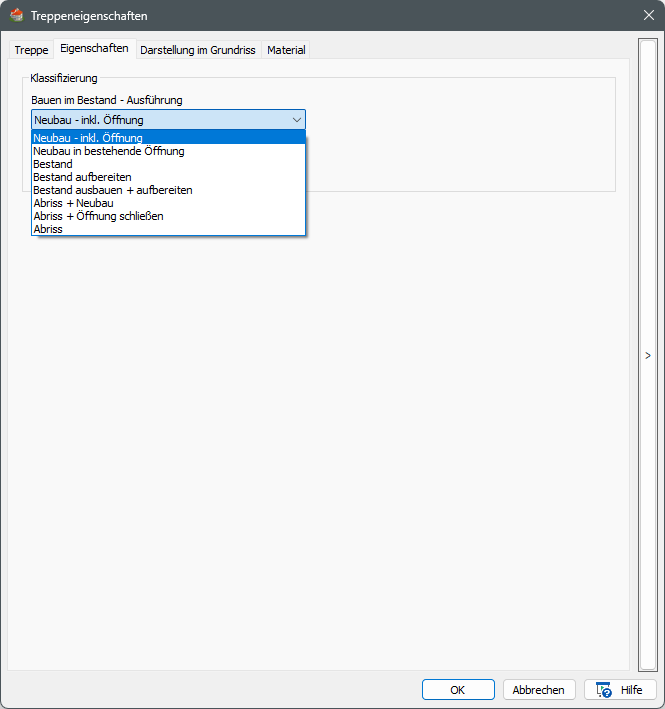This screenshot has width=665, height=709.
Task: Select the Eigenschaften tab
Action: click(x=94, y=49)
